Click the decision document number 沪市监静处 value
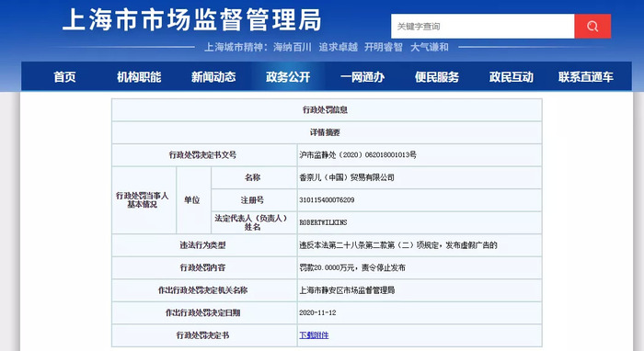This screenshot has height=351, width=644. click(358, 154)
